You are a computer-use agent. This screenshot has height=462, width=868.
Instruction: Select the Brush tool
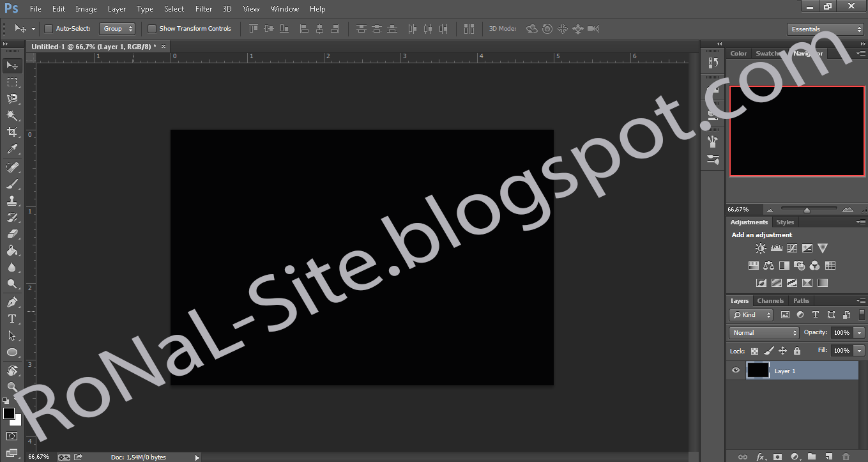point(12,184)
